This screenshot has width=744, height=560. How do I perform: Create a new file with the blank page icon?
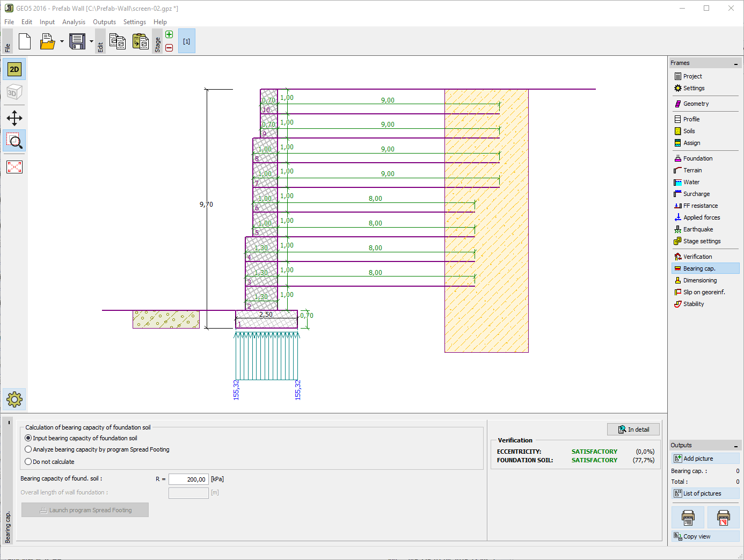click(25, 41)
